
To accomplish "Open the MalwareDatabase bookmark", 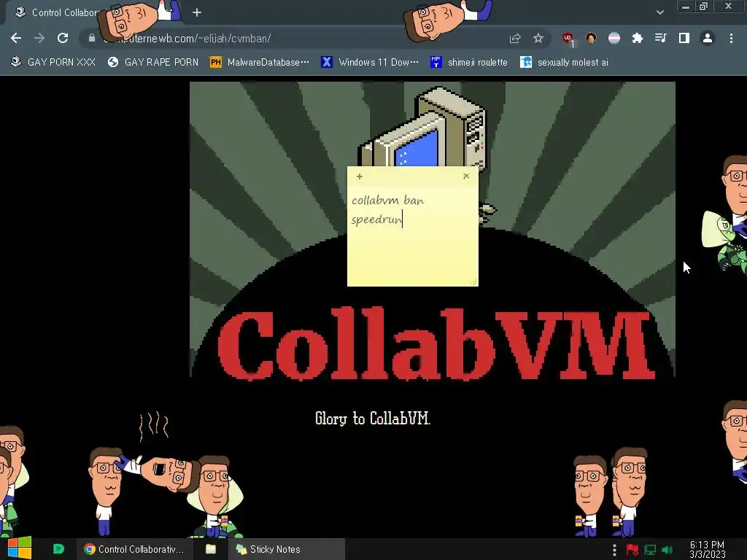I will (260, 63).
